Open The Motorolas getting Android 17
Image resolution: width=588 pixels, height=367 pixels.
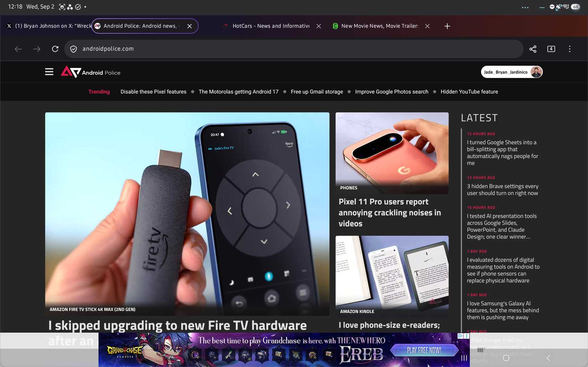(x=238, y=91)
